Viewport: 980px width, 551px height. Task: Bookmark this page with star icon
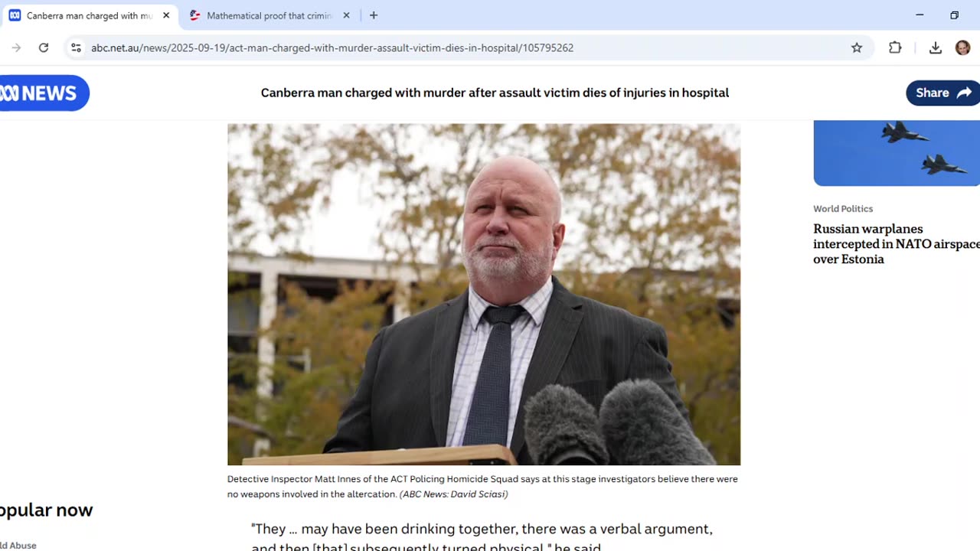(857, 47)
